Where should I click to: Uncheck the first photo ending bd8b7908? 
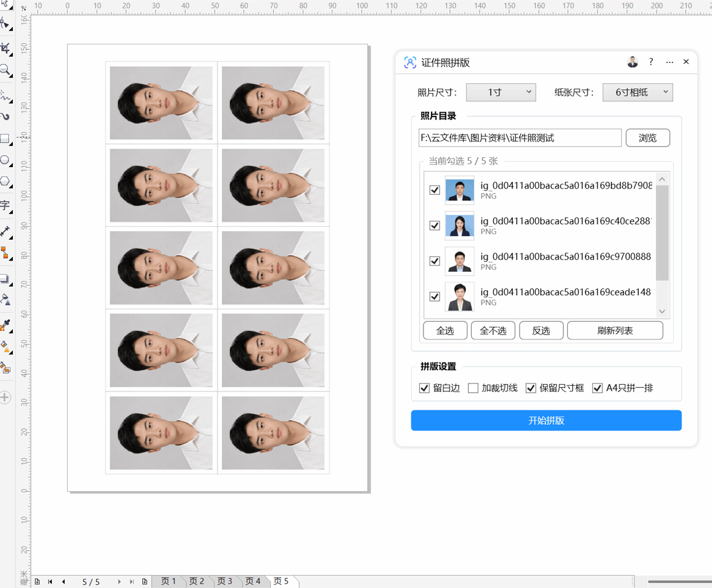[x=435, y=190]
